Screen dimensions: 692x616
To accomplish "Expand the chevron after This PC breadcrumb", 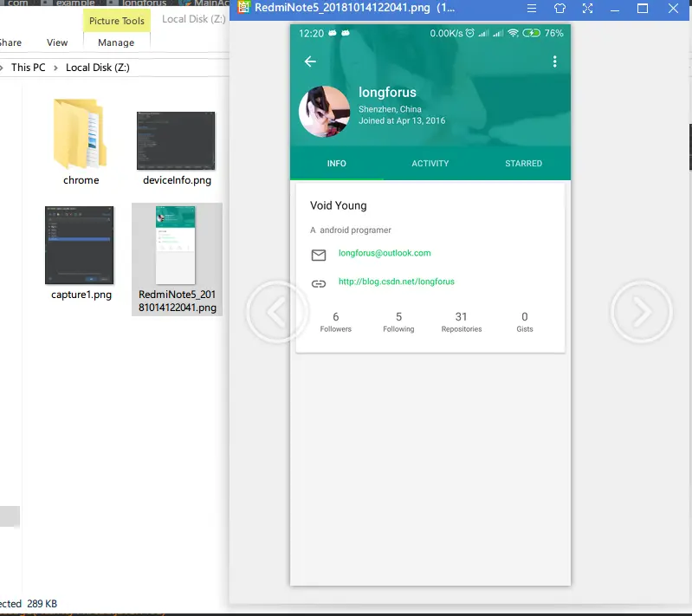I will (x=55, y=68).
